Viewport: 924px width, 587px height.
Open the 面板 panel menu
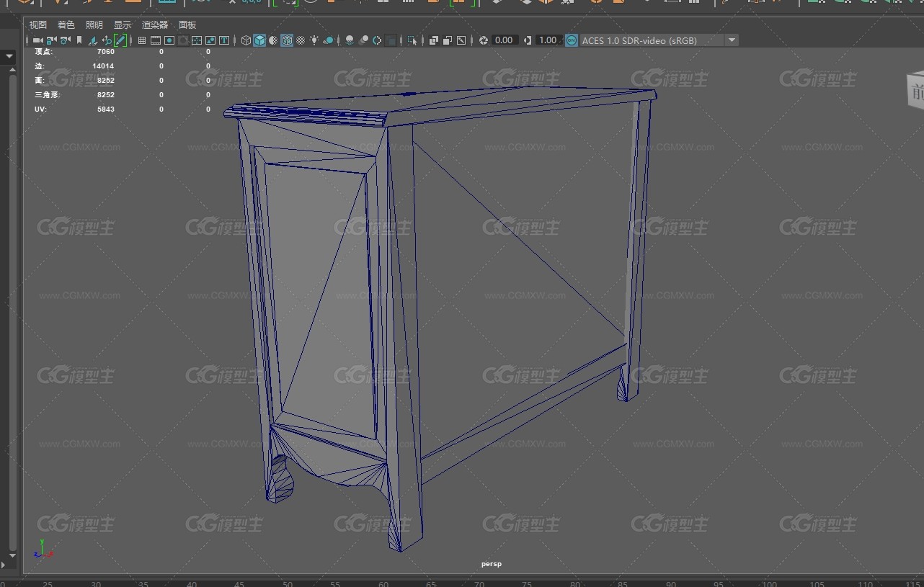[x=187, y=24]
